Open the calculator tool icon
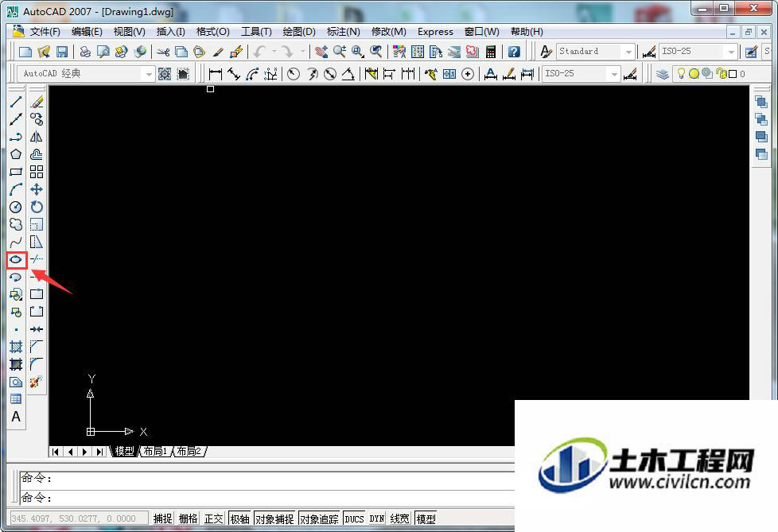778x532 pixels. tap(491, 52)
